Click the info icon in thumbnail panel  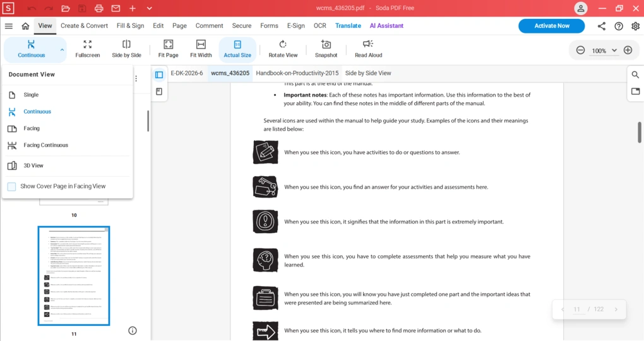coord(132,330)
